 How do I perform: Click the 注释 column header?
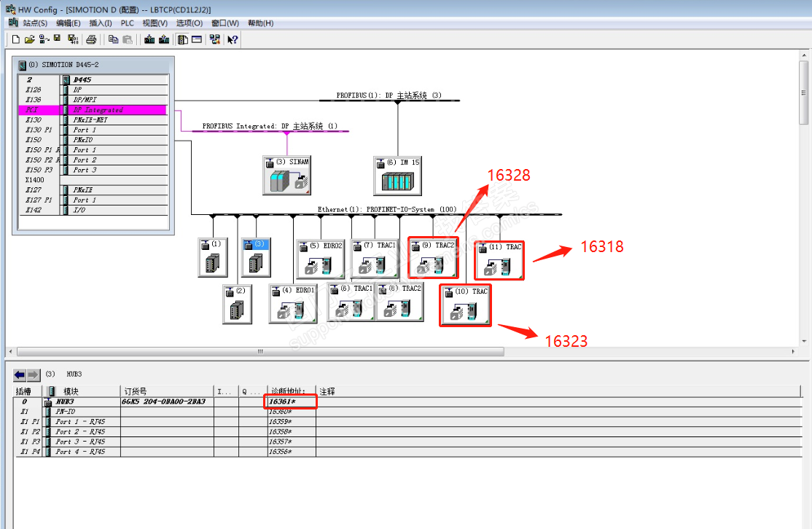click(x=559, y=391)
